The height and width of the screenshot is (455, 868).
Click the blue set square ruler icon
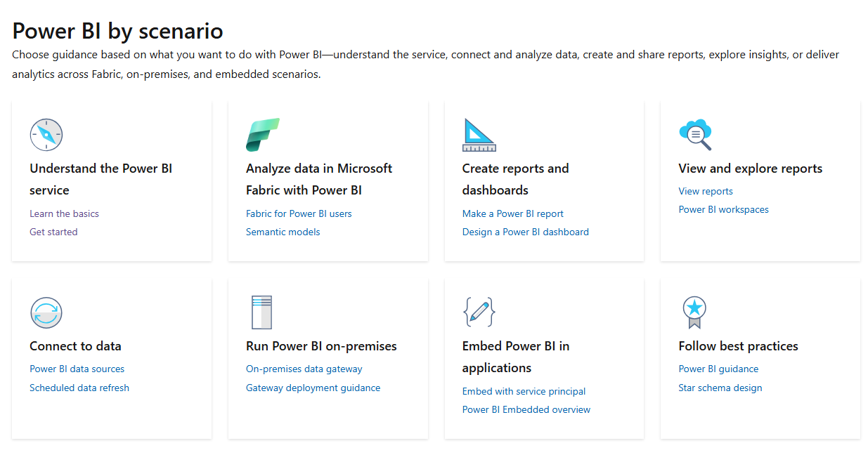(x=479, y=135)
